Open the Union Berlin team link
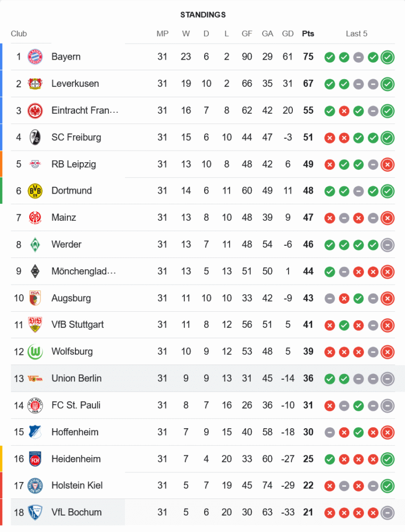405x532 pixels. tap(77, 378)
